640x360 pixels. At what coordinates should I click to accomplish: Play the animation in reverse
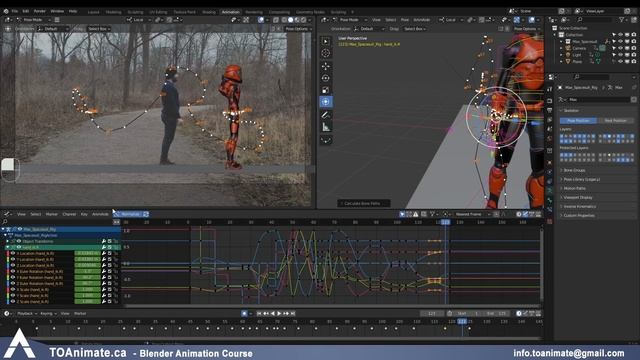(273, 313)
